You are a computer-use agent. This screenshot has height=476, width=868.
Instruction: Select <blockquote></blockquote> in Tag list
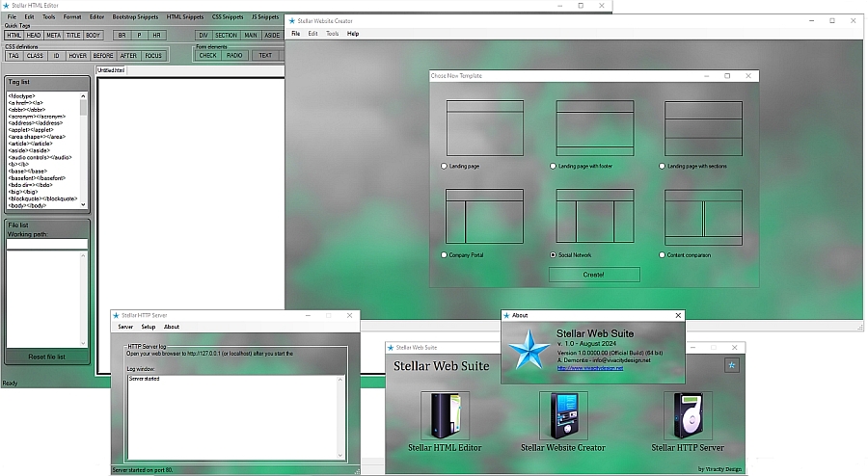(42, 199)
